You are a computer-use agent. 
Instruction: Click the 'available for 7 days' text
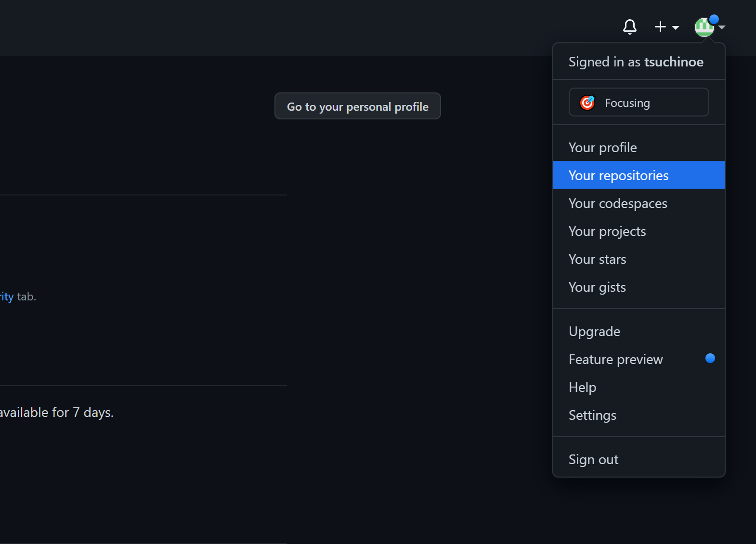click(x=57, y=413)
